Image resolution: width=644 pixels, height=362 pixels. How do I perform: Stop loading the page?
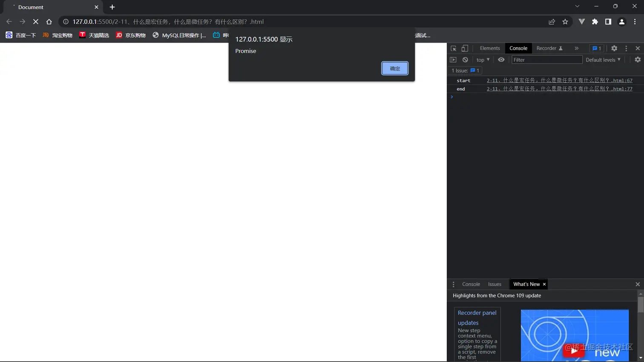pyautogui.click(x=36, y=22)
